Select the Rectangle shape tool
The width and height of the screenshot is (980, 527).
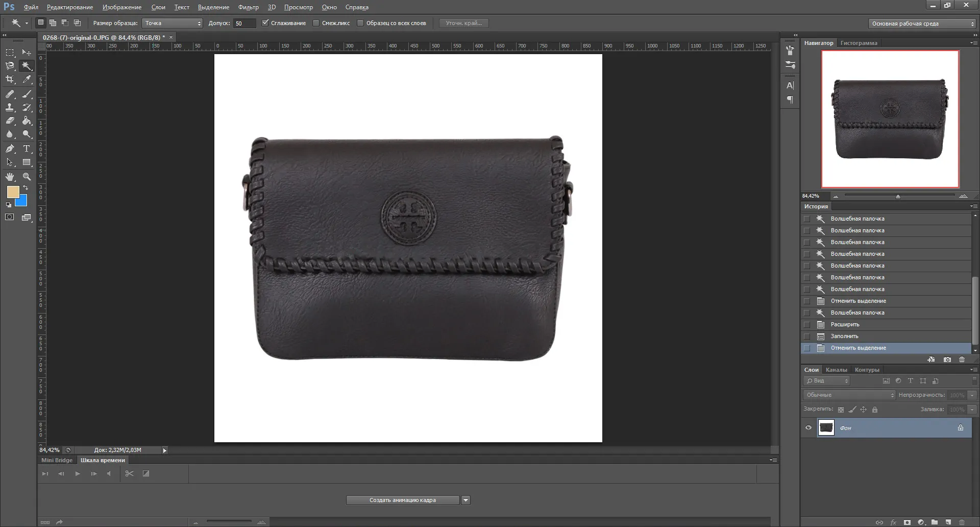[27, 162]
